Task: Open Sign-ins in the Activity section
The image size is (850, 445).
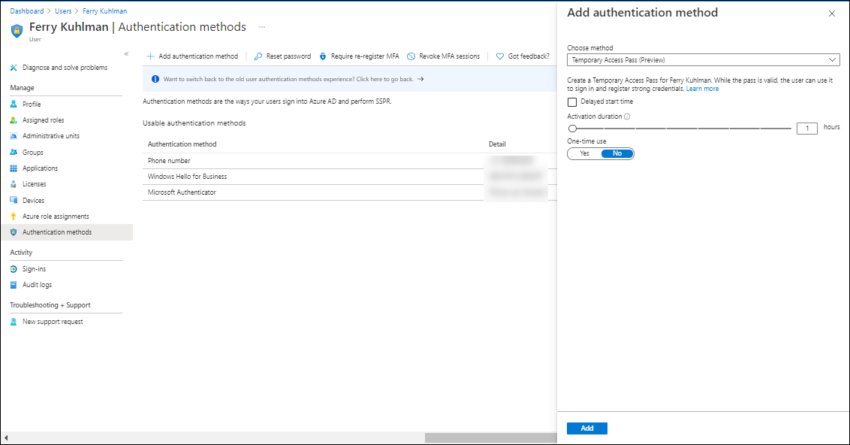Action: click(34, 269)
